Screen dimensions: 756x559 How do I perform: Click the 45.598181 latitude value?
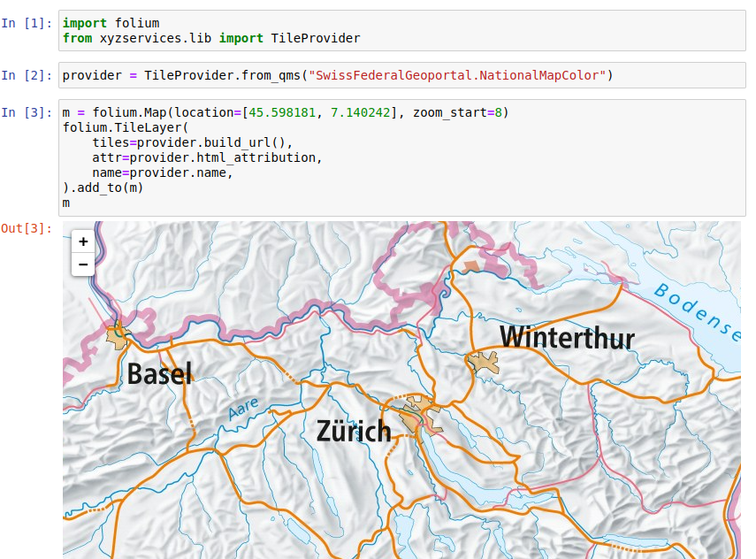click(282, 112)
